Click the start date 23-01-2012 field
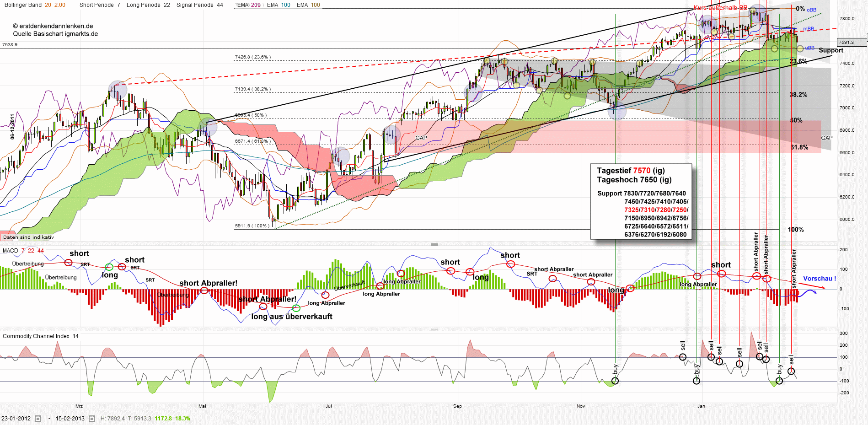Viewport: 868px width, 425px height. [x=16, y=419]
